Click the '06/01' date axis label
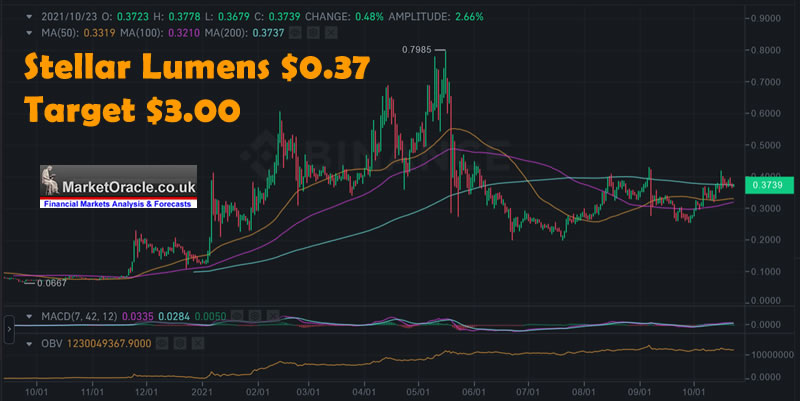The height and width of the screenshot is (401, 800). [474, 392]
